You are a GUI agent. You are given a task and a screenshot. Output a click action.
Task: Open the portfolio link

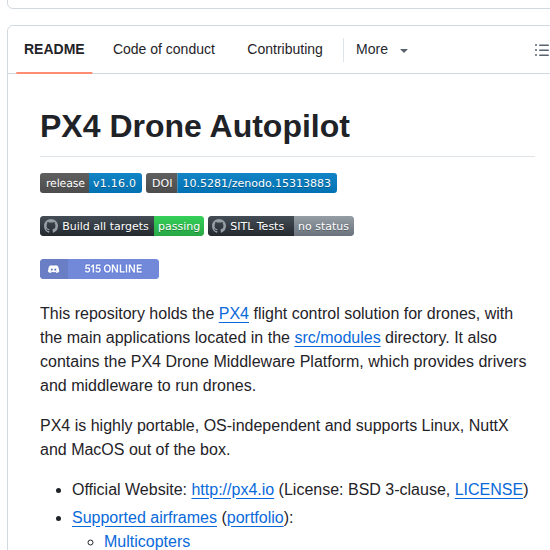pyautogui.click(x=255, y=518)
